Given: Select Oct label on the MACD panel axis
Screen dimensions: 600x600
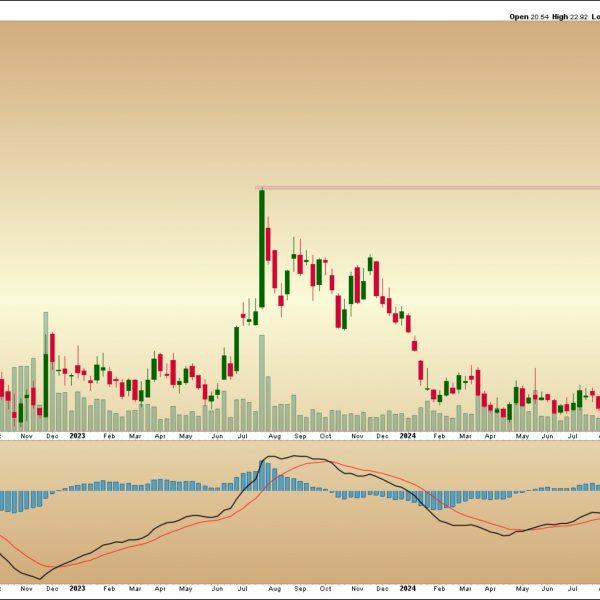Looking at the screenshot, I should point(325,589).
